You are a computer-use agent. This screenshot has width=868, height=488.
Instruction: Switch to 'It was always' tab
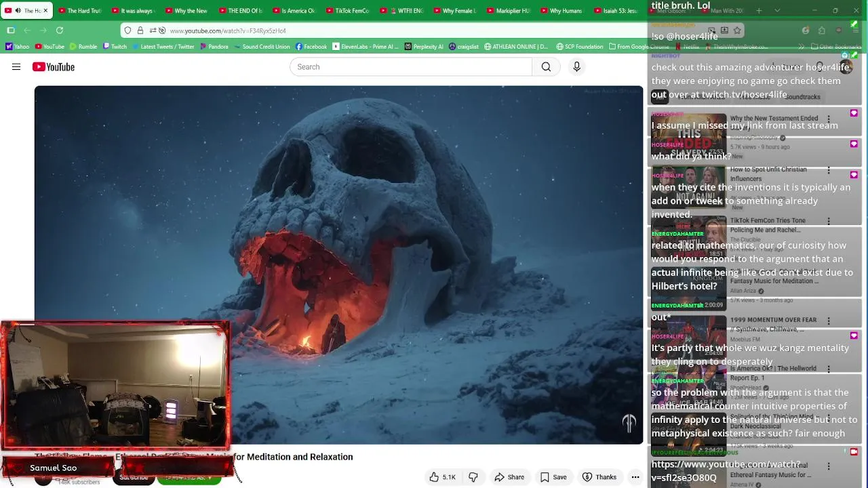(134, 11)
